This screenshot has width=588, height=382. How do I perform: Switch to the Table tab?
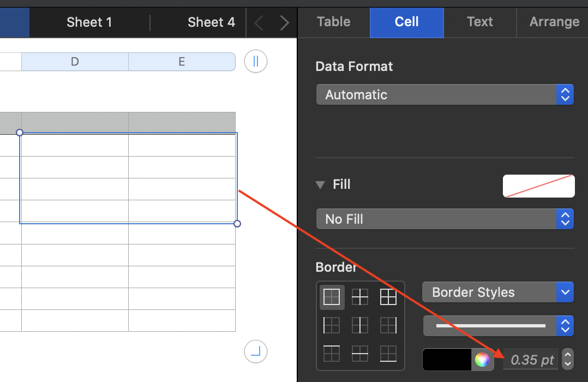pos(334,22)
